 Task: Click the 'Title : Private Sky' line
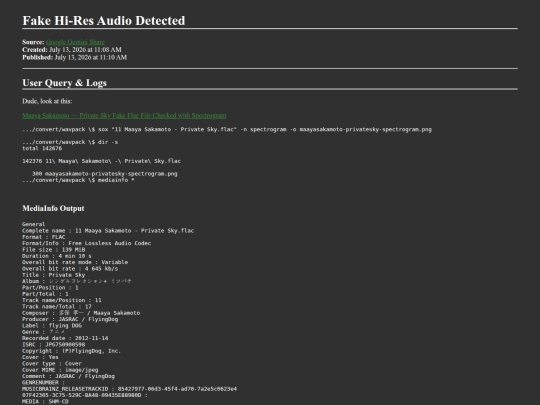pyautogui.click(x=53, y=275)
